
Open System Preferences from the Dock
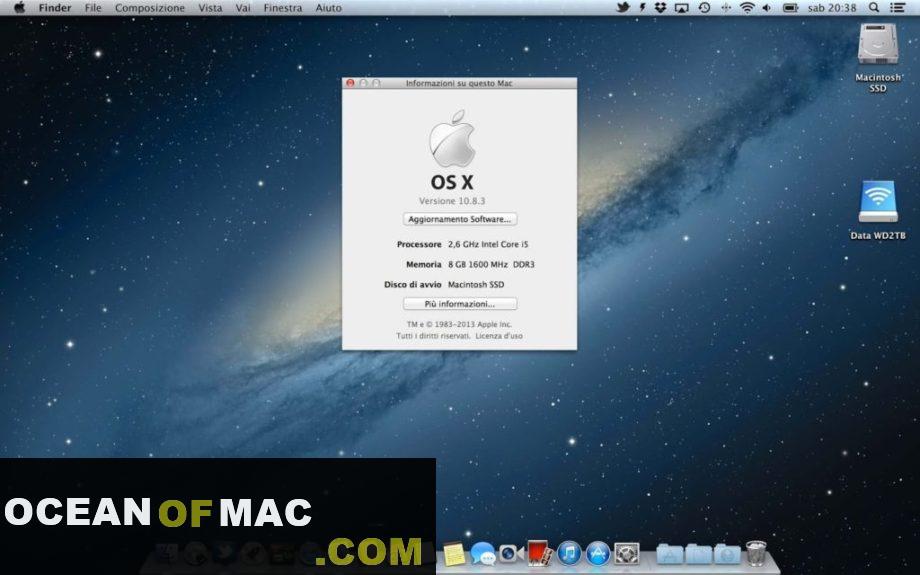[626, 554]
